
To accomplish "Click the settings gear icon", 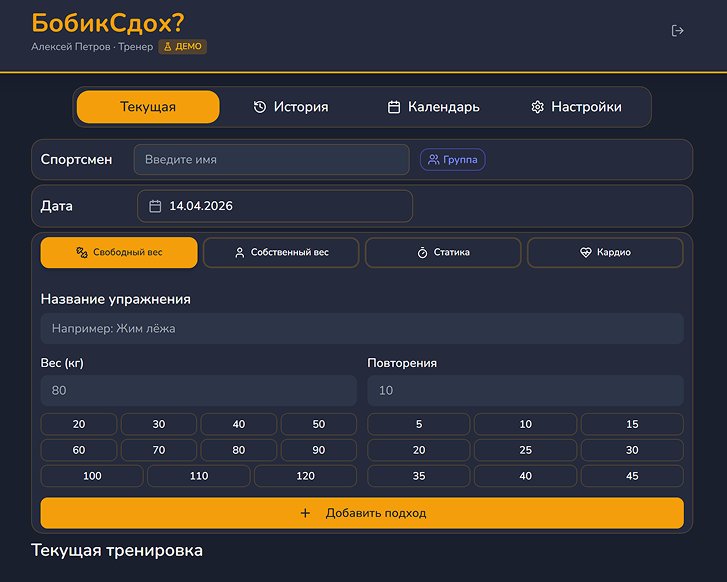I will (x=537, y=107).
